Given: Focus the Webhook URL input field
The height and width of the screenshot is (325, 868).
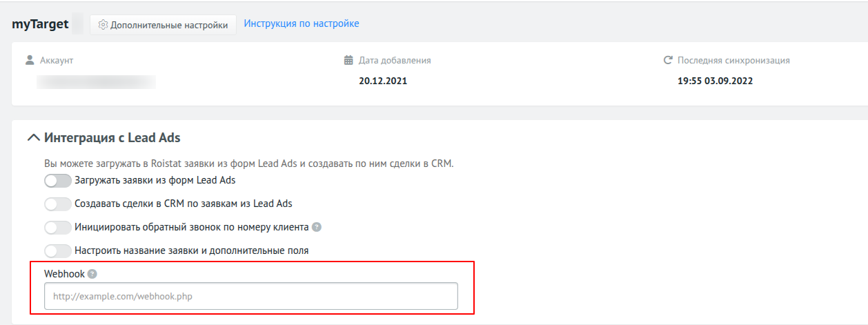Looking at the screenshot, I should tap(251, 296).
